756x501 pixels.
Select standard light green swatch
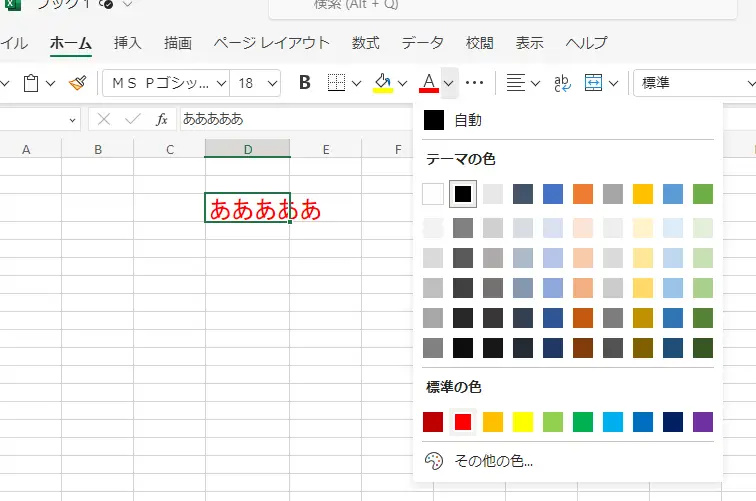coord(553,422)
